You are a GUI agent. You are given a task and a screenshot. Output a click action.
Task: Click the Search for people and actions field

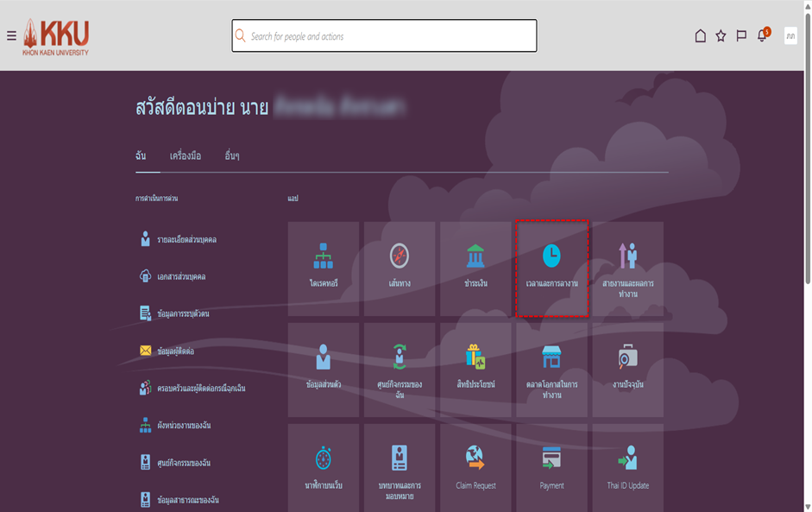click(384, 36)
